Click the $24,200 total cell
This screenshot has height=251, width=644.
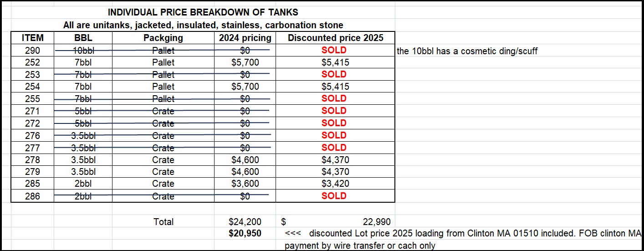(245, 222)
